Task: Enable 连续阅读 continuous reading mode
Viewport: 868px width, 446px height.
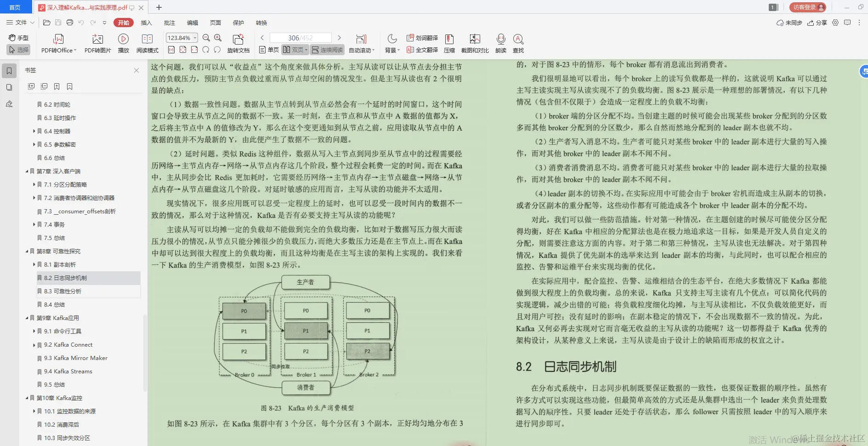Action: 327,50
